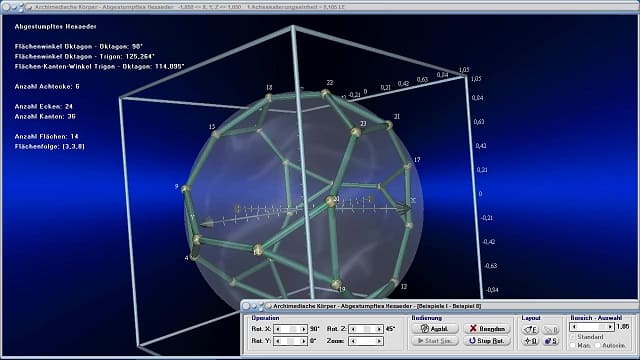The height and width of the screenshot is (360, 640).
Task: Click the Rot. Y slider thumb
Action: pyautogui.click(x=290, y=341)
